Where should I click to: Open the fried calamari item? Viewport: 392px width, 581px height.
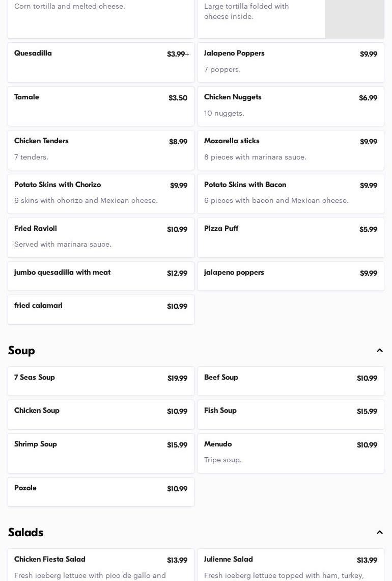(101, 309)
